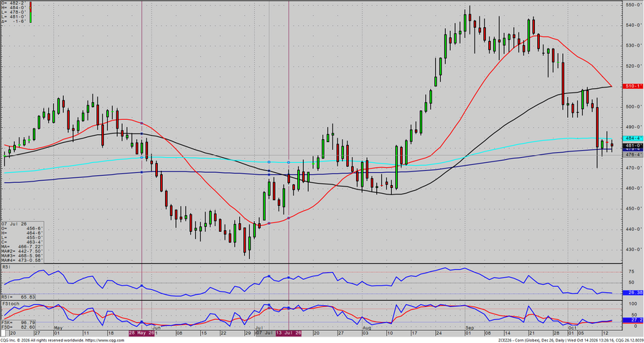Click the 07 Jul 26 date tag on time axis
The image size is (644, 343).
point(266,334)
